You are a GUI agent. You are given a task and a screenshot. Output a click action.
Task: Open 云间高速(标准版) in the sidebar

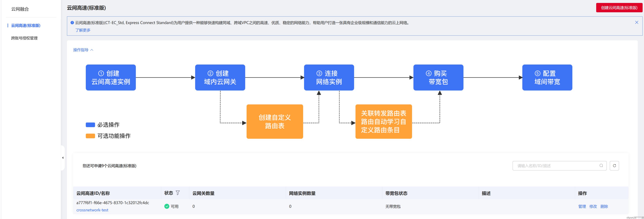(x=26, y=26)
